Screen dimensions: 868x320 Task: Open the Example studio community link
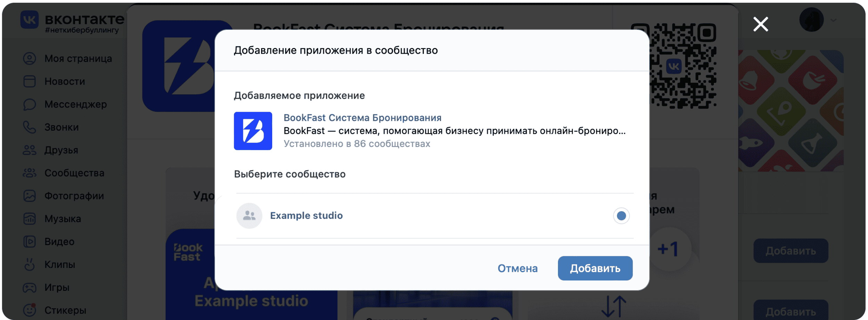click(306, 216)
